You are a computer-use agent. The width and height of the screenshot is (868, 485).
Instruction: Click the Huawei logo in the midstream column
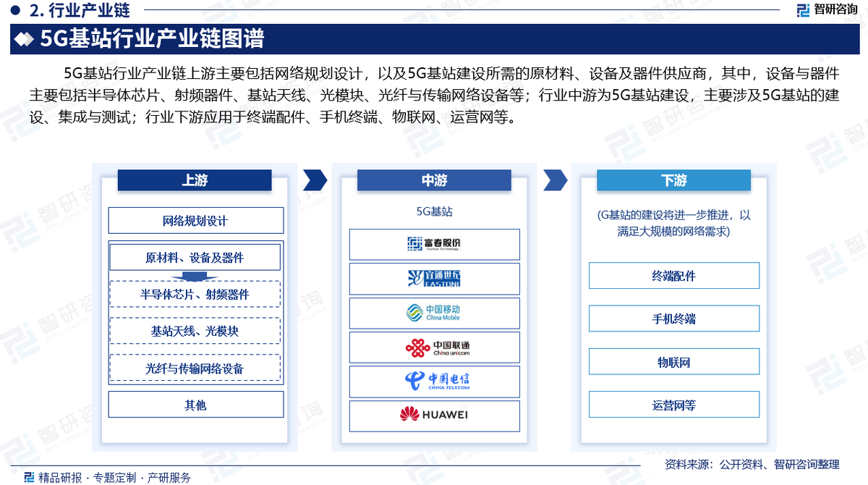434,416
